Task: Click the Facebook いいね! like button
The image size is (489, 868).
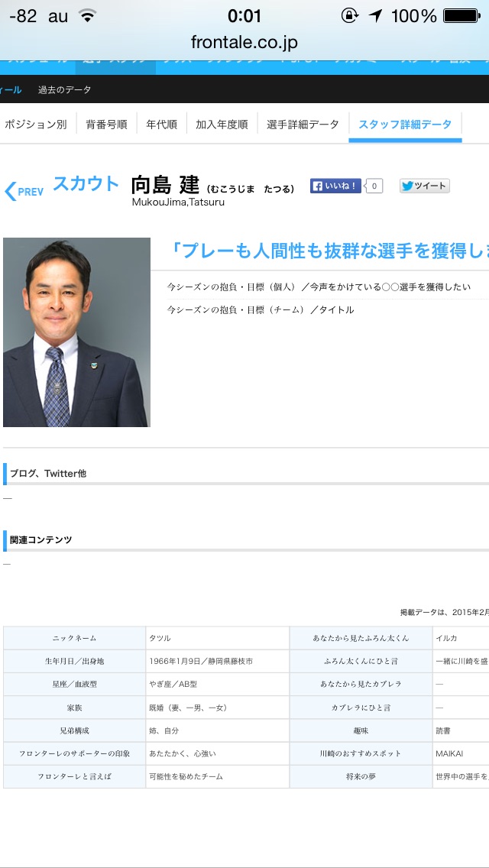Action: 335,186
